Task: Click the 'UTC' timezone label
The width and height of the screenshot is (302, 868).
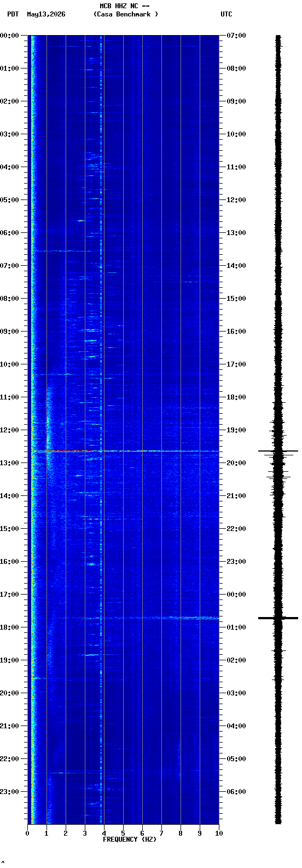Action: point(226,14)
